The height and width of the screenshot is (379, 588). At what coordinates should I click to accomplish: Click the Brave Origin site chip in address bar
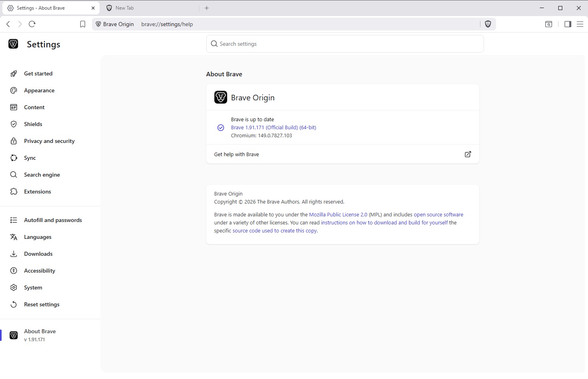[115, 24]
